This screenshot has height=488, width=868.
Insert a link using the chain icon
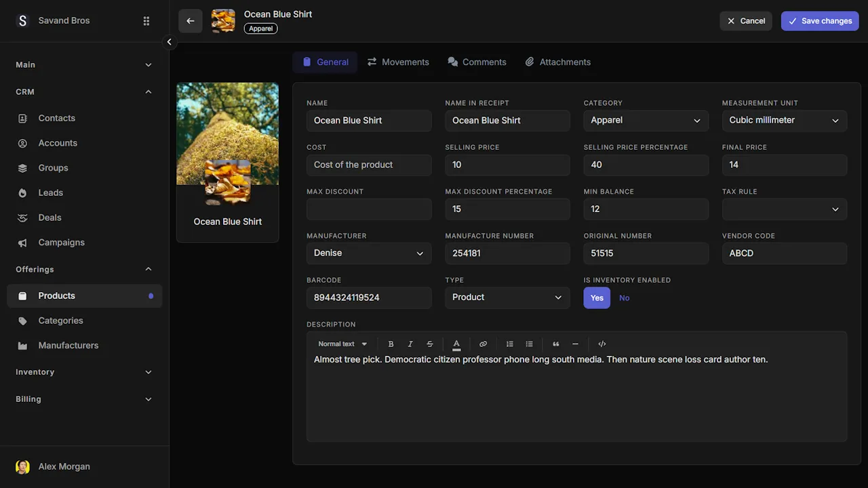tap(483, 344)
